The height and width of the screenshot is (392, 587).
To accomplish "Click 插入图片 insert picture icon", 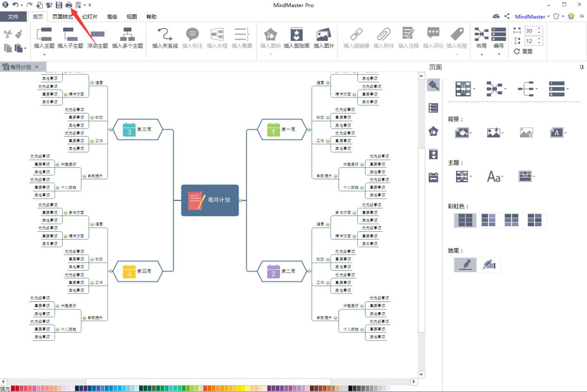I will 324,35.
